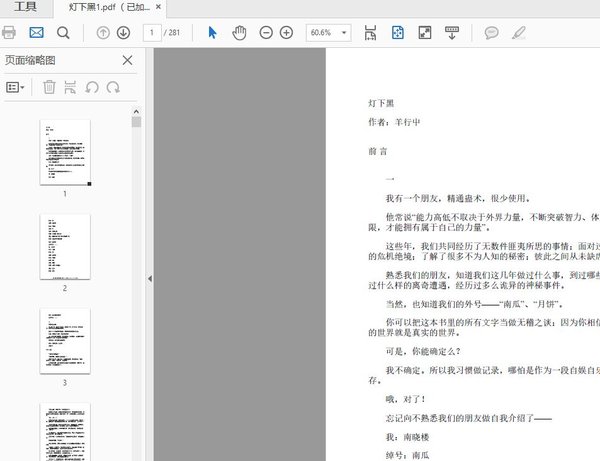The height and width of the screenshot is (461, 600).
Task: Open the 工具 tab
Action: 25,7
